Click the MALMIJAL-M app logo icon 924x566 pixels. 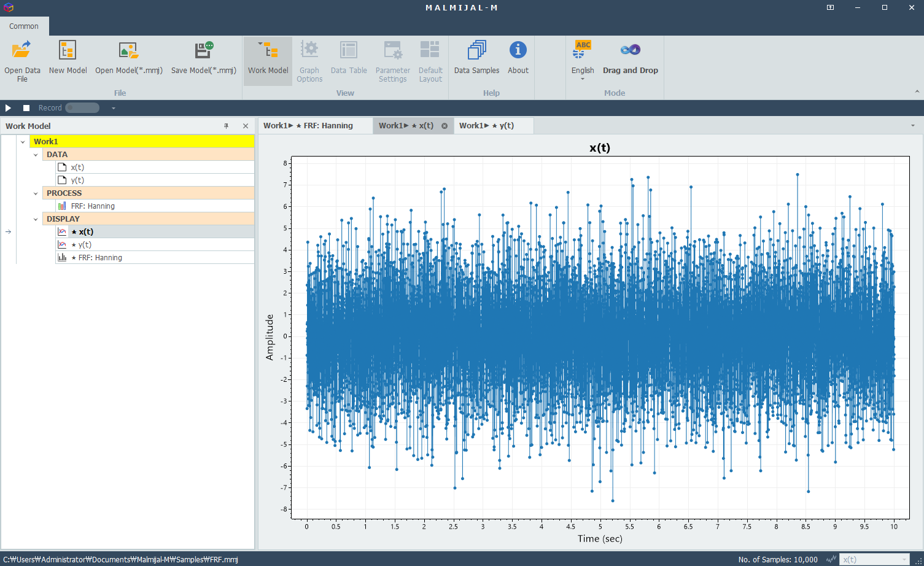pyautogui.click(x=8, y=7)
